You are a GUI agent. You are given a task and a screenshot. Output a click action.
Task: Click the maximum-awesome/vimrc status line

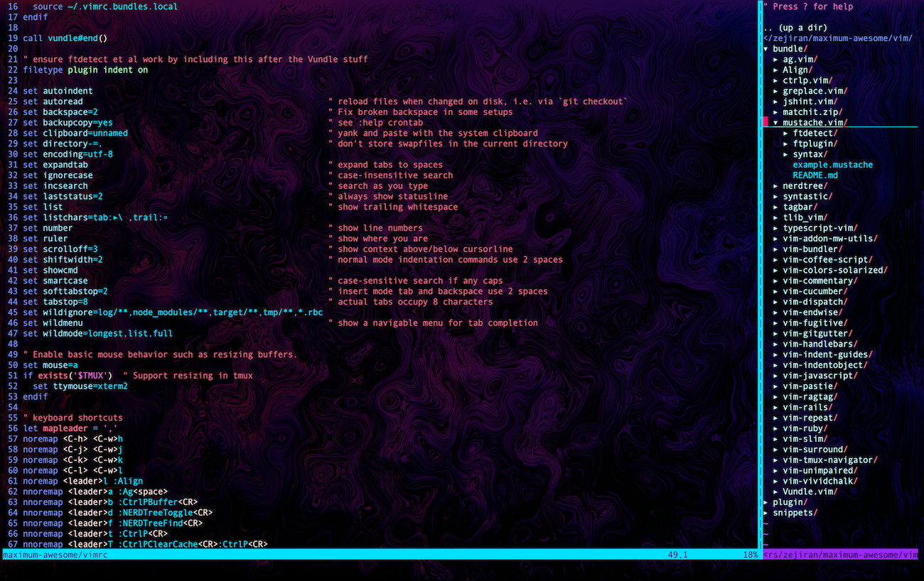point(381,555)
